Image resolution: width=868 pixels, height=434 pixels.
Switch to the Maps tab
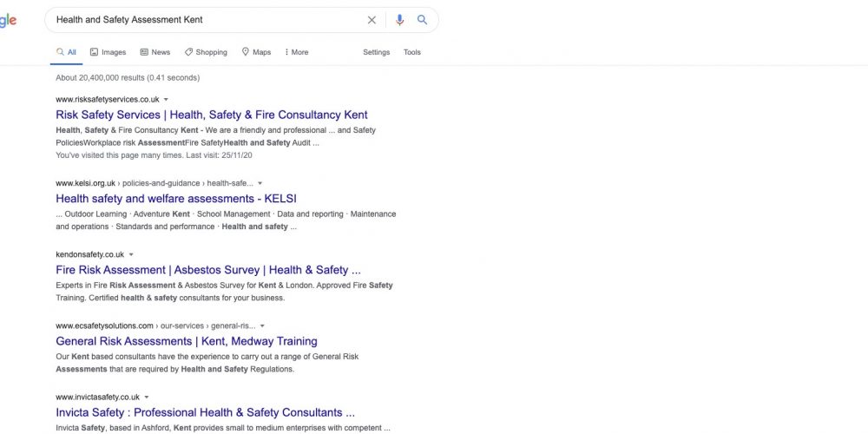(x=256, y=52)
